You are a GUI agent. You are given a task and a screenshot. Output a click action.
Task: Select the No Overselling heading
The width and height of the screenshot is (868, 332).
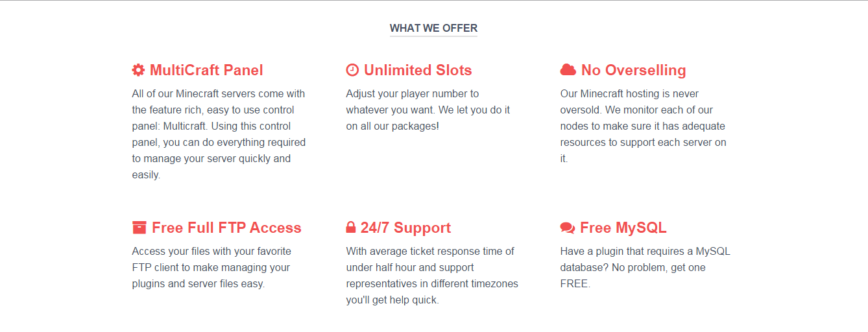tap(634, 70)
